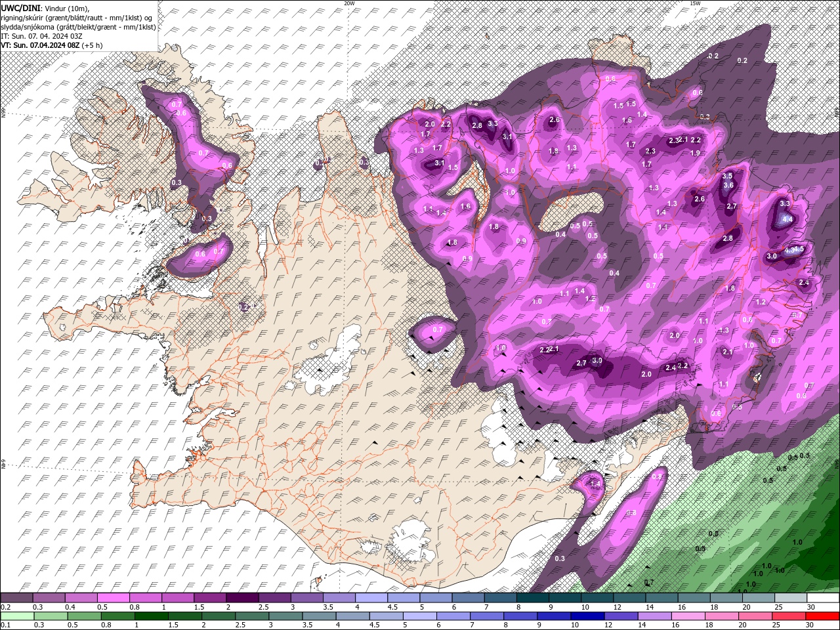The height and width of the screenshot is (630, 840).
Task: Click the '15W' longitude label
Action: click(695, 3)
